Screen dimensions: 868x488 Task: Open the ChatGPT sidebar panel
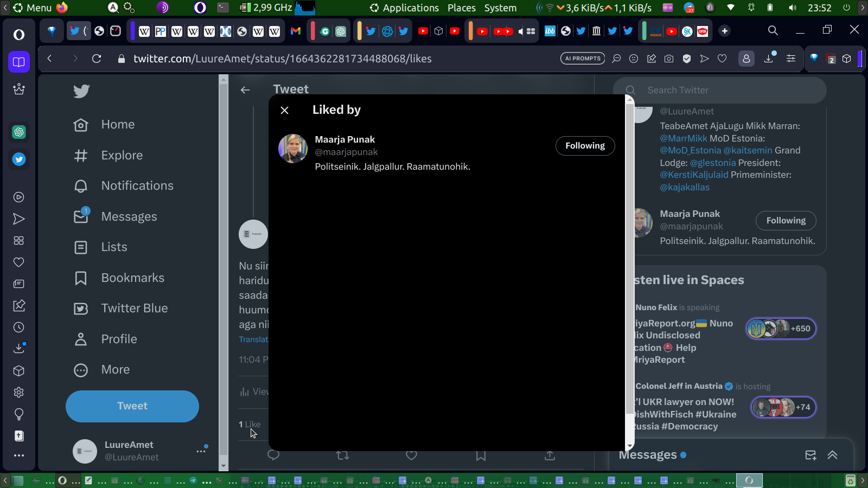[19, 132]
